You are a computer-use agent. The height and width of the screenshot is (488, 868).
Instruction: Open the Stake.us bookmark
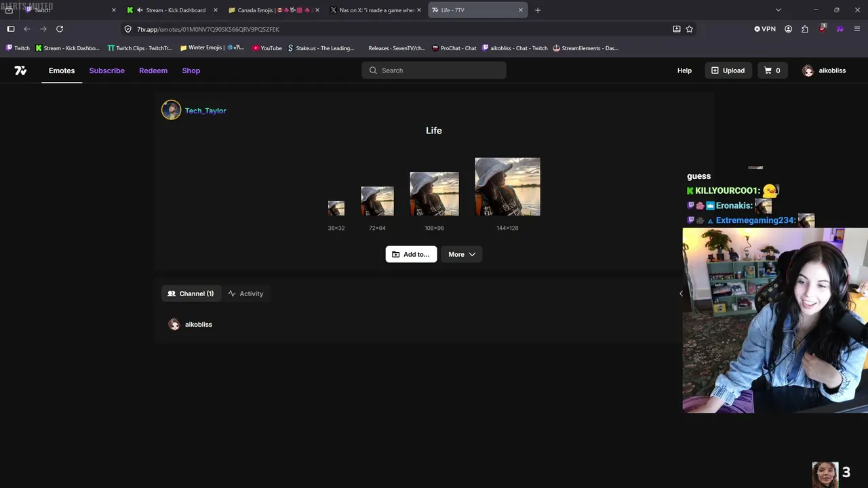coord(321,48)
